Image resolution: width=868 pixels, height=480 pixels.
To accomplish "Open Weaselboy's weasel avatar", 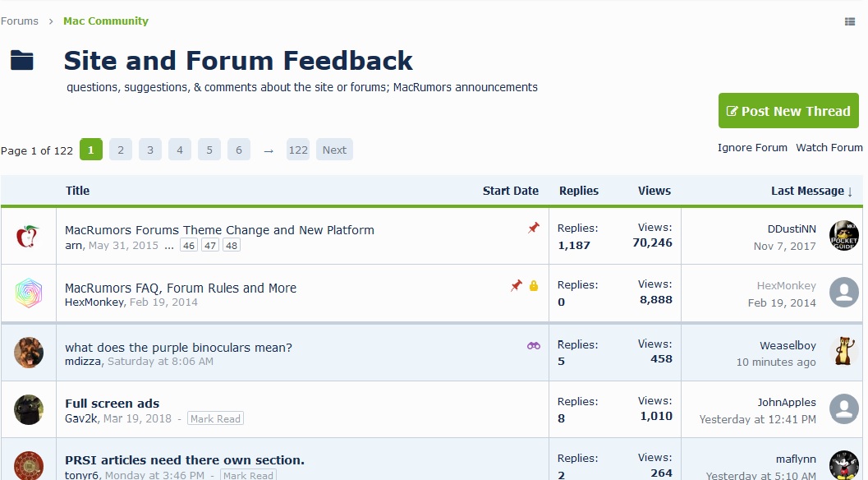I will (843, 352).
